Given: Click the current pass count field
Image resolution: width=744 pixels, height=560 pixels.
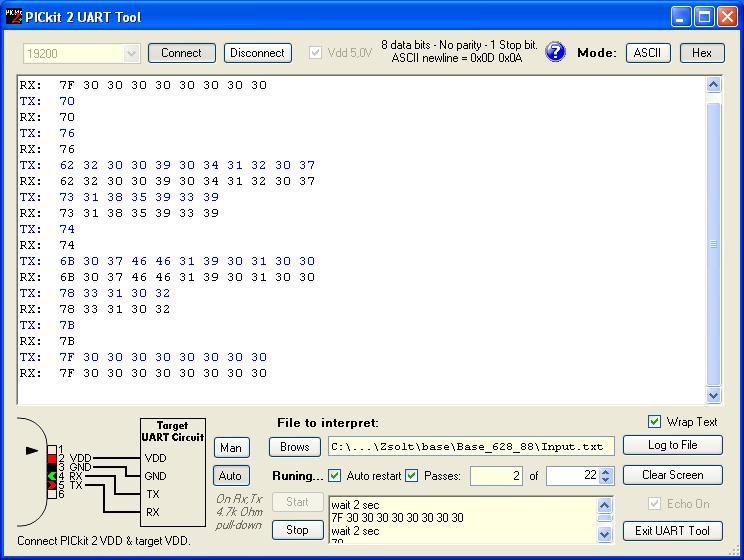Looking at the screenshot, I should [496, 476].
